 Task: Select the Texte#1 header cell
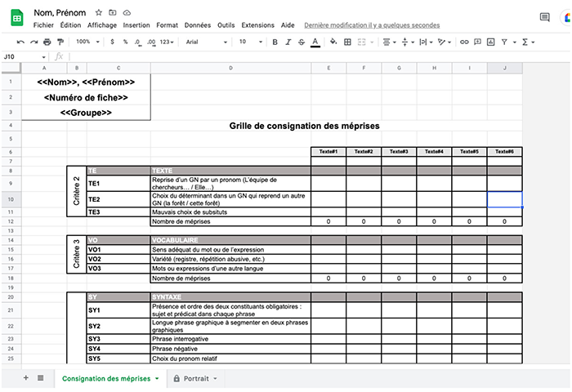click(x=328, y=151)
